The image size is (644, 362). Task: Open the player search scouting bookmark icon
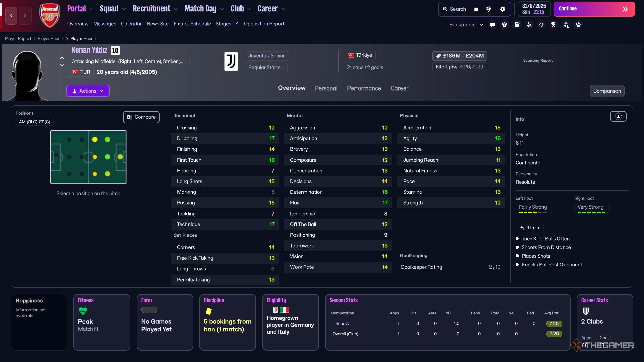(529, 25)
